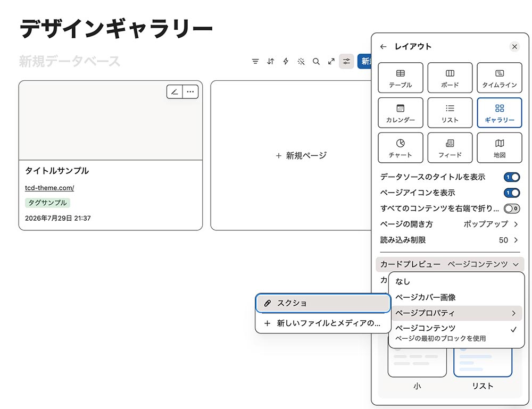Click 新しいファイルとメディアの... option
The image size is (532, 409).
[323, 323]
